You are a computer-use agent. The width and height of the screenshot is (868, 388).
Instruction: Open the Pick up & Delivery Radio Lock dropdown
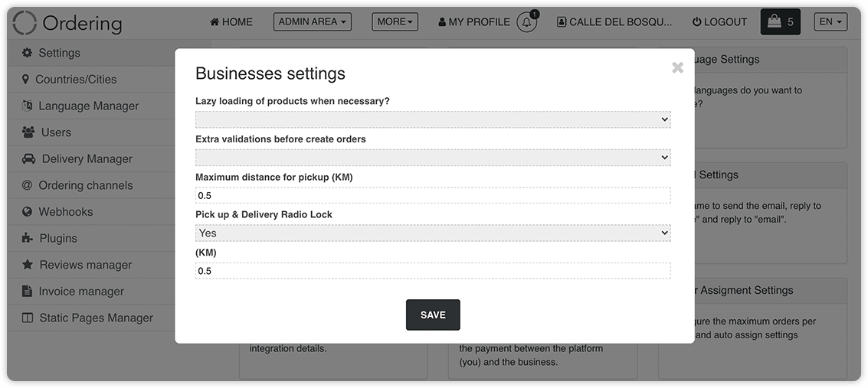(433, 233)
